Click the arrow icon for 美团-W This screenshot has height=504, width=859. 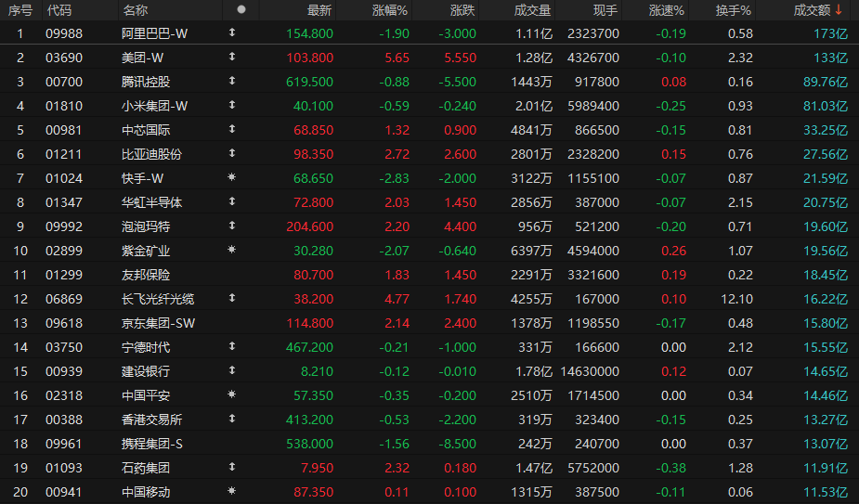click(232, 57)
